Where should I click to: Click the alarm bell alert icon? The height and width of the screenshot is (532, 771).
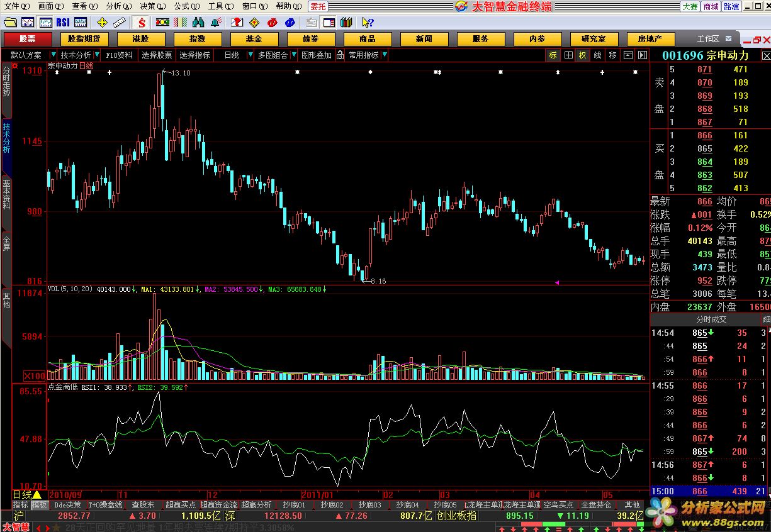[217, 22]
